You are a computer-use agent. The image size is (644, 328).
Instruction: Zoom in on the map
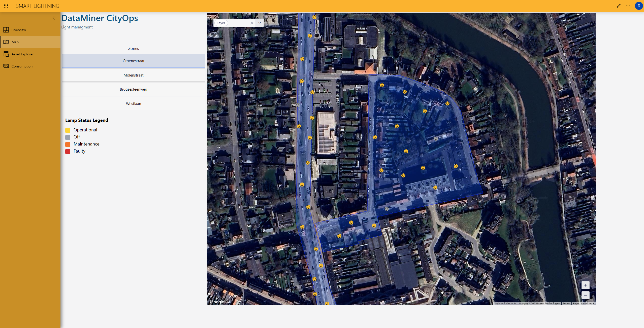[585, 285]
